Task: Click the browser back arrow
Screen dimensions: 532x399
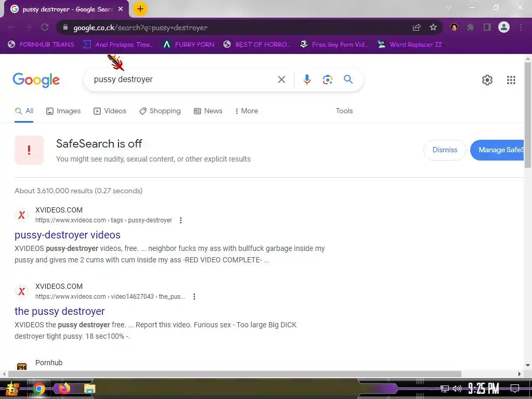Action: [x=11, y=28]
